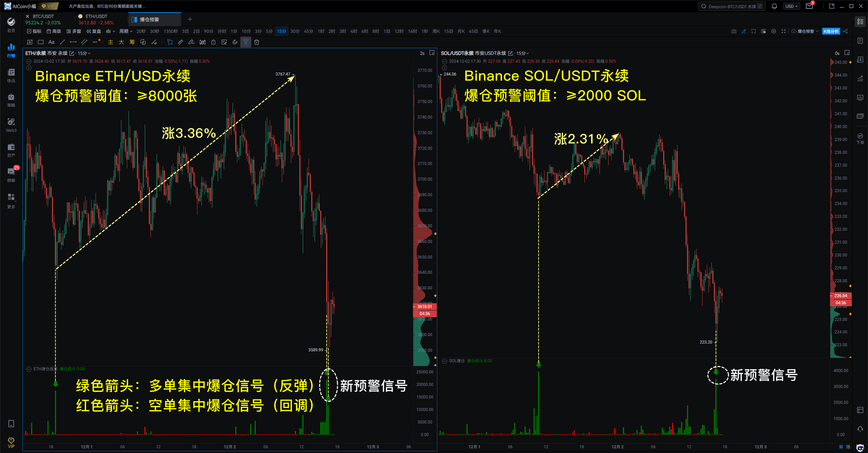868x453 pixels.
Task: Open the Web3 sidebar icon
Action: point(11,125)
